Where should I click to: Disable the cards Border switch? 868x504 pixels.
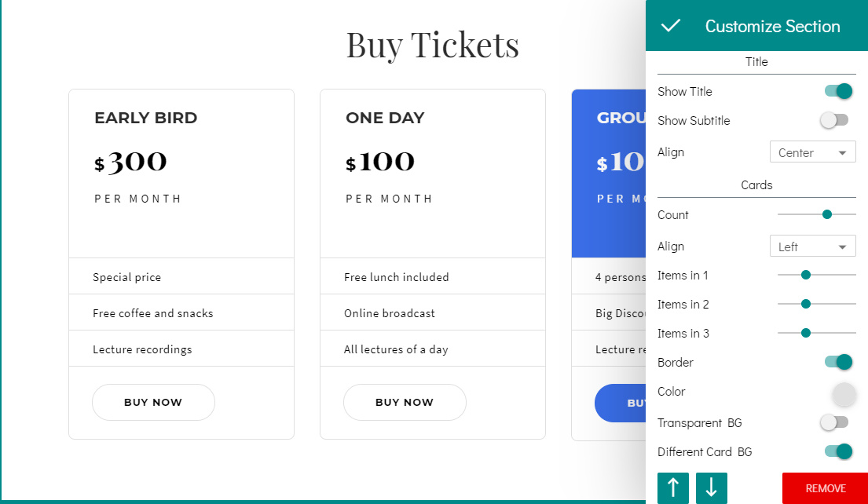(838, 362)
